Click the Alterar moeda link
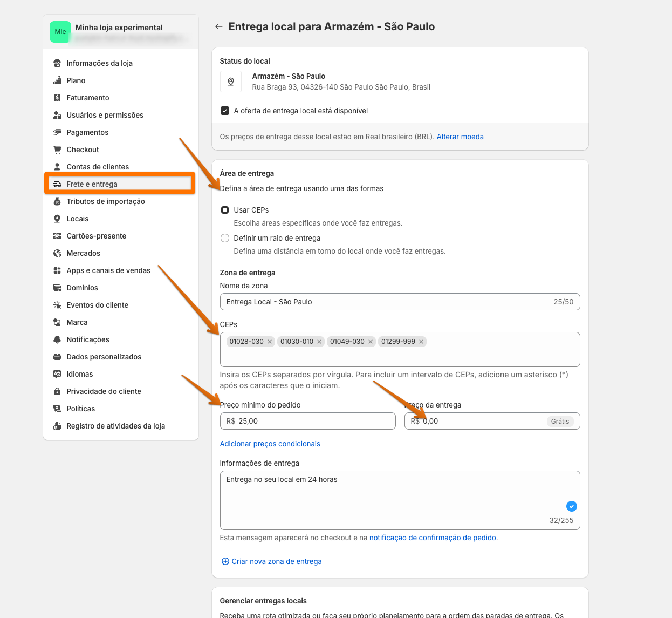This screenshot has width=672, height=618. [460, 137]
